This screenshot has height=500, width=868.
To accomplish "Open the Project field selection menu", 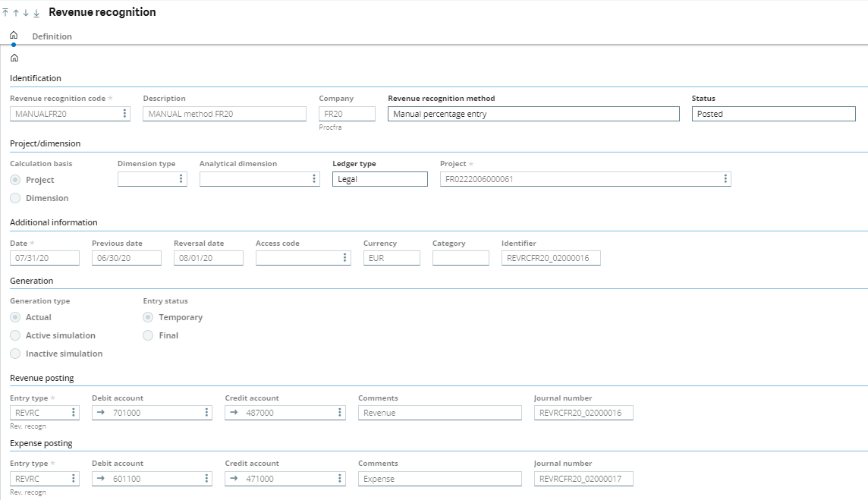I will pyautogui.click(x=725, y=179).
